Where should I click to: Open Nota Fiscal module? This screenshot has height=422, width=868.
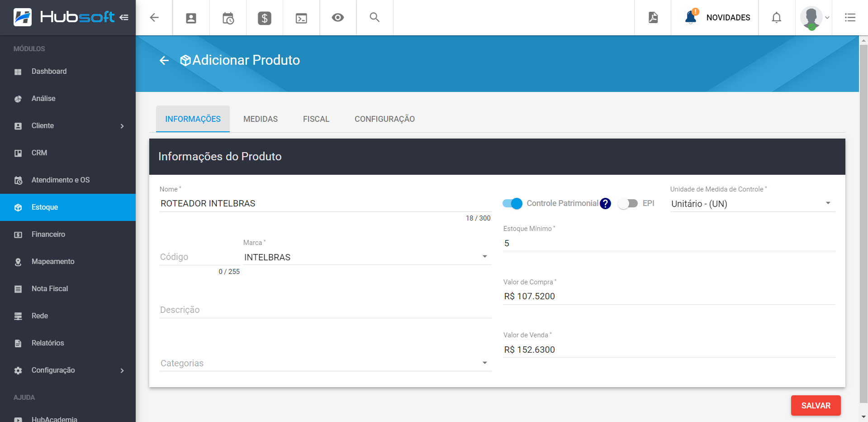(x=68, y=289)
